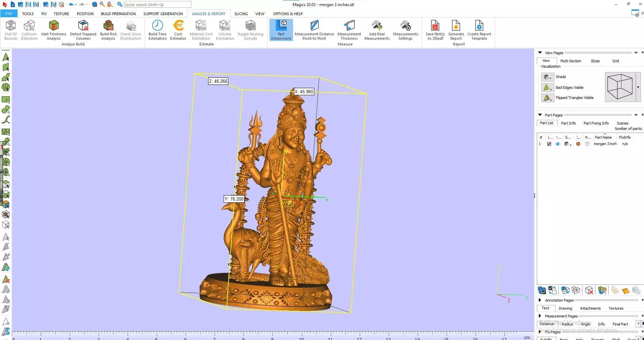Open the FILE menu

[9, 14]
